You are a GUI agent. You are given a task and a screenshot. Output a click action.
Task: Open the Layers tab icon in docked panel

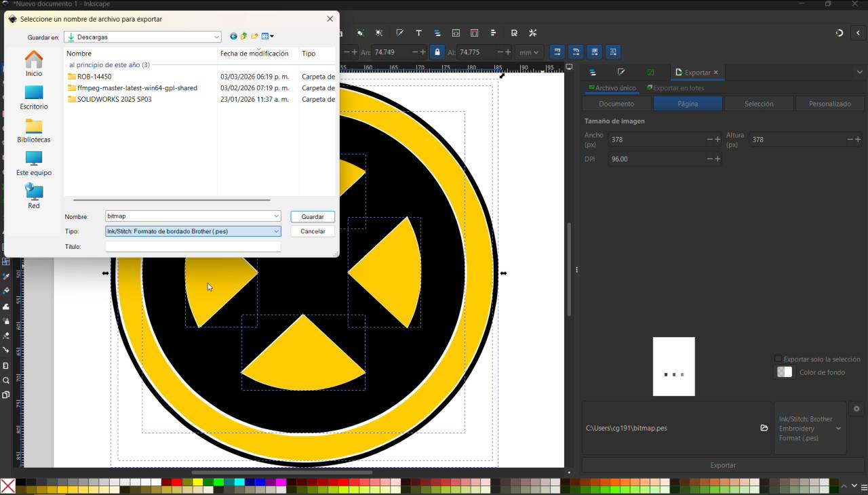pyautogui.click(x=593, y=73)
